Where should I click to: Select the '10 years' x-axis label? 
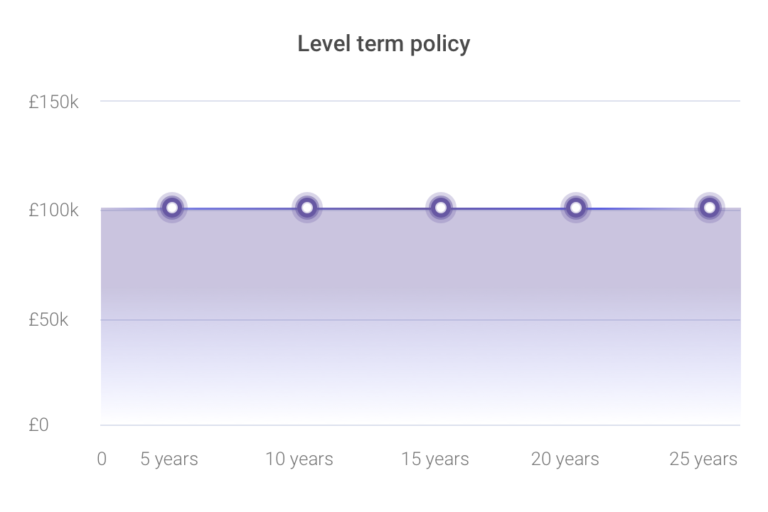click(x=299, y=460)
